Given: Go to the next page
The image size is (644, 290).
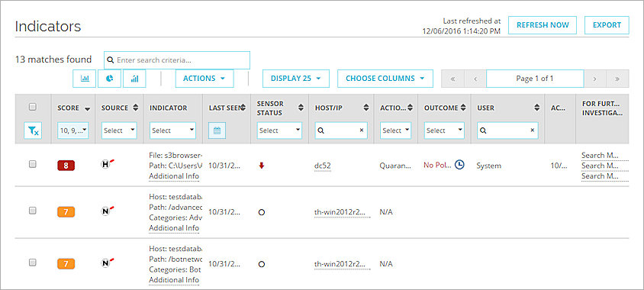Looking at the screenshot, I should [594, 79].
